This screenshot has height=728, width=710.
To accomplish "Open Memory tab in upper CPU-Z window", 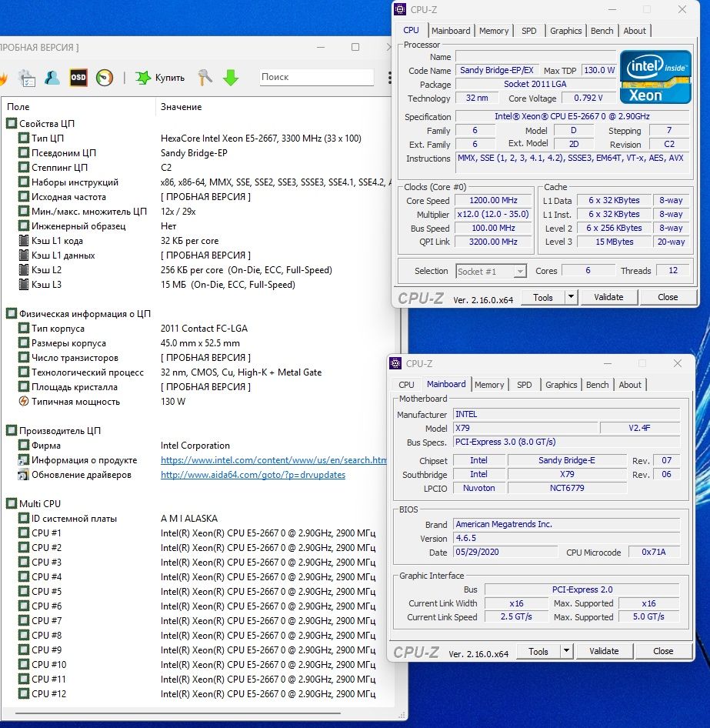I will (x=494, y=31).
